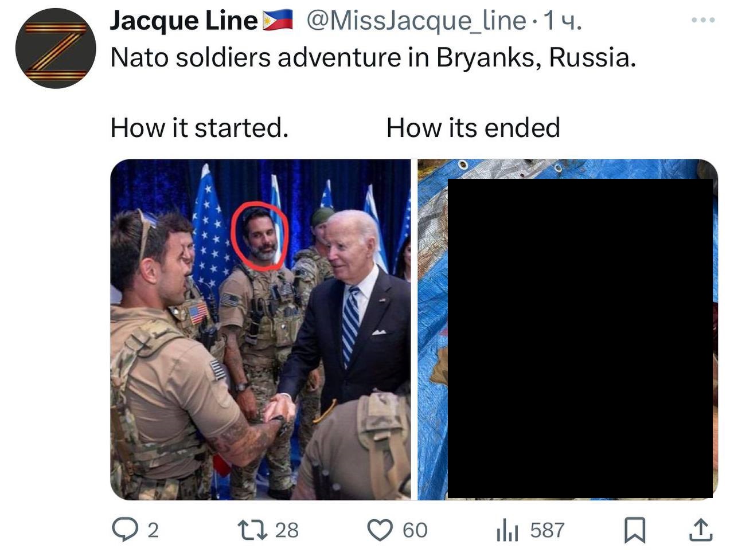Click the retweet arrows icon
The width and height of the screenshot is (734, 560).
click(x=252, y=530)
